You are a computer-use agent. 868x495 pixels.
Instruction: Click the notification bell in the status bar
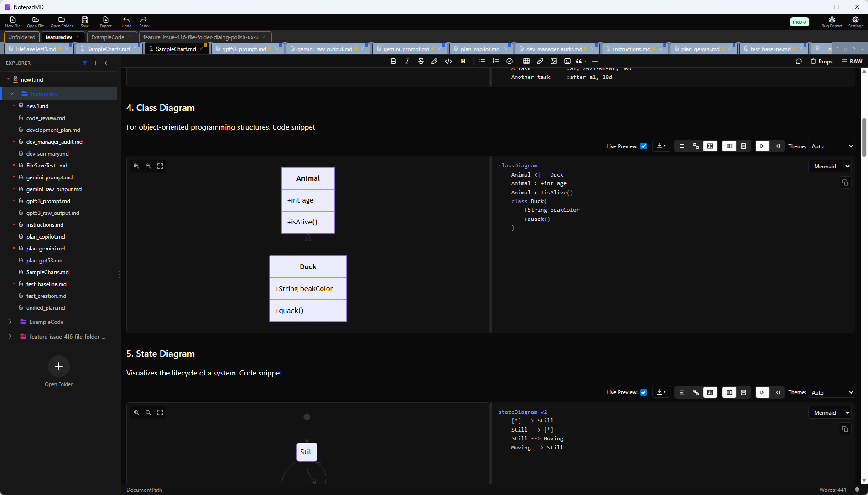click(x=857, y=490)
